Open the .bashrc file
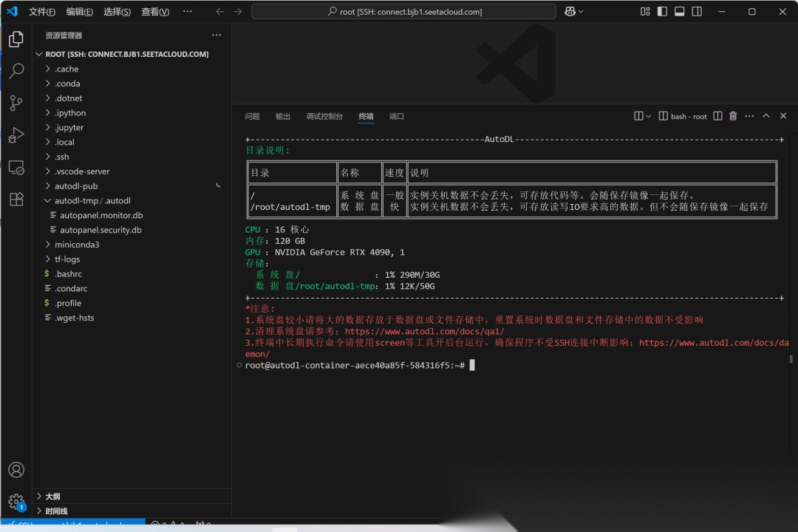Image resolution: width=798 pixels, height=532 pixels. click(x=132, y=274)
